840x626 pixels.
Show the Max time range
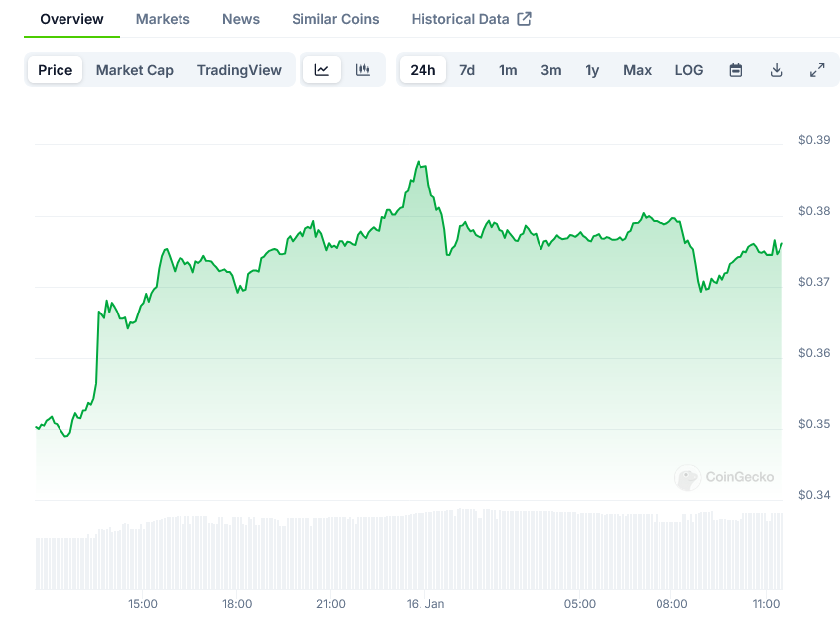pos(637,70)
